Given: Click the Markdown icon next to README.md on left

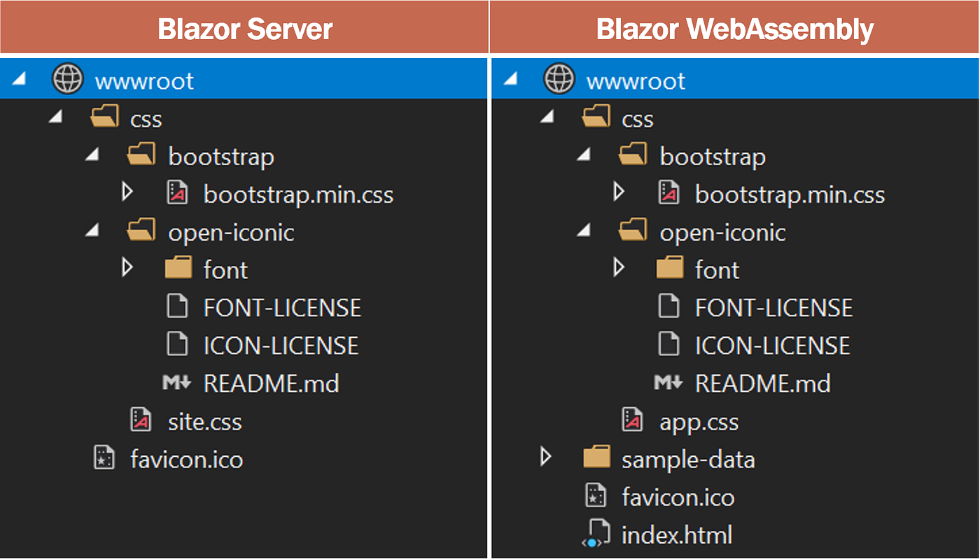Looking at the screenshot, I should [177, 382].
